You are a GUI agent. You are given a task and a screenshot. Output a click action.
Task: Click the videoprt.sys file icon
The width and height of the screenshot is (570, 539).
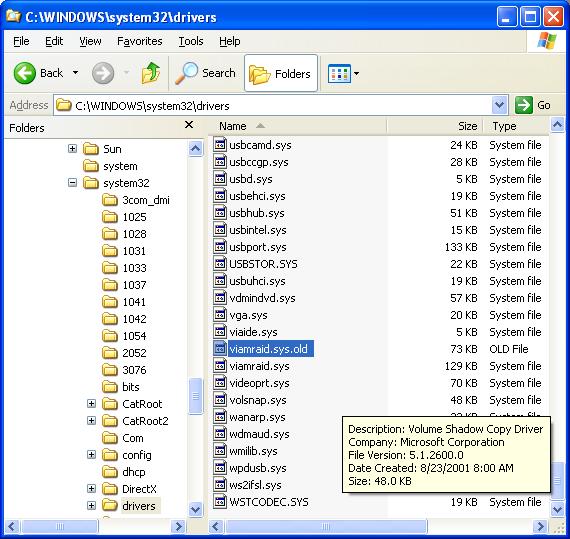220,383
